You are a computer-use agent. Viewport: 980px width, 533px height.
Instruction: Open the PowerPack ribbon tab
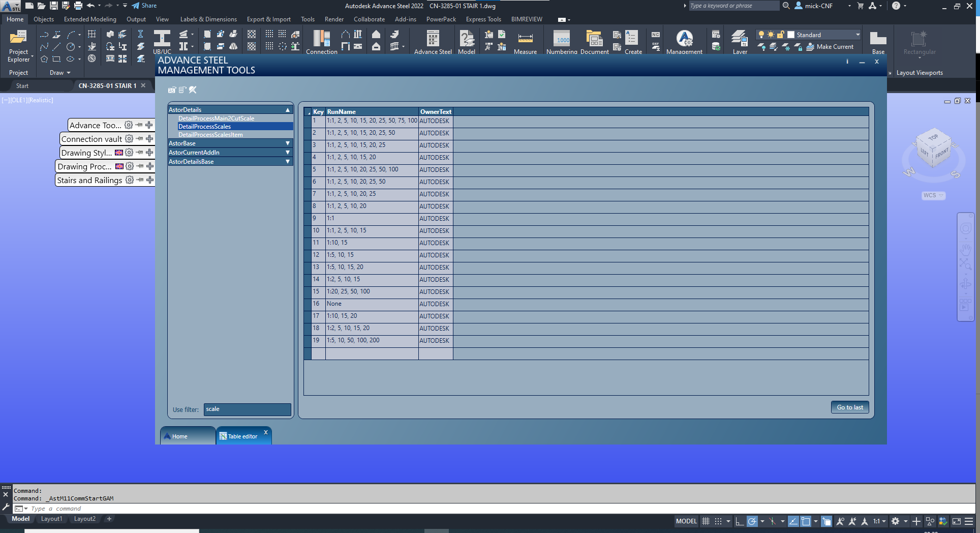[441, 19]
